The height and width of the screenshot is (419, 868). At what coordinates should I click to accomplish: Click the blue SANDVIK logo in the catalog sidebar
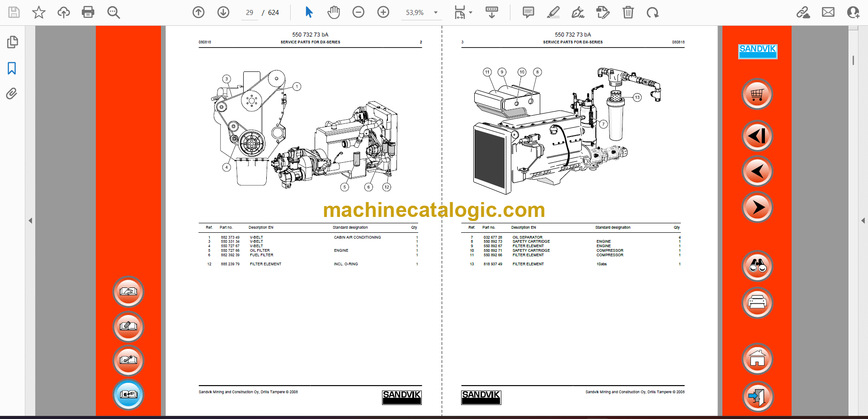point(758,52)
